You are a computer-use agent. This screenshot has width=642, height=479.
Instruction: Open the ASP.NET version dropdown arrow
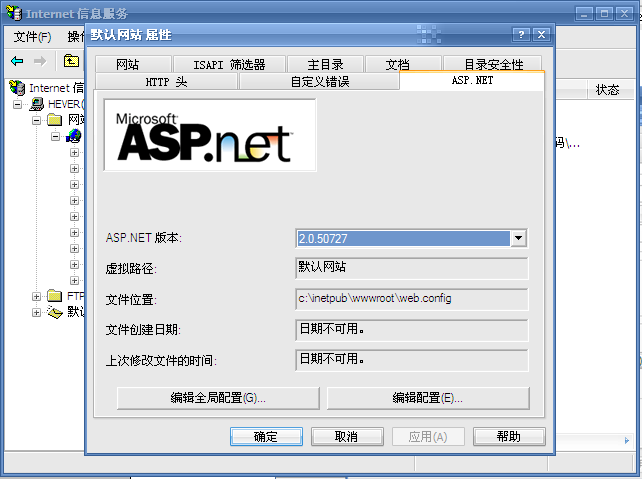[x=518, y=238]
